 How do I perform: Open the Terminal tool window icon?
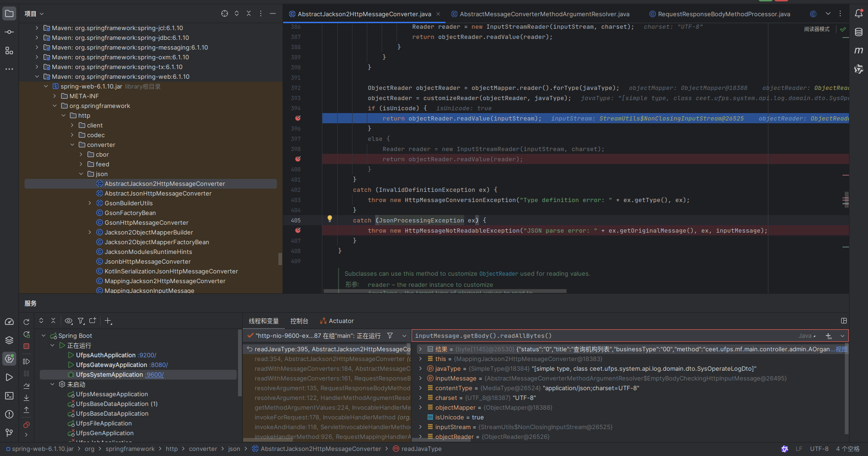tap(9, 396)
